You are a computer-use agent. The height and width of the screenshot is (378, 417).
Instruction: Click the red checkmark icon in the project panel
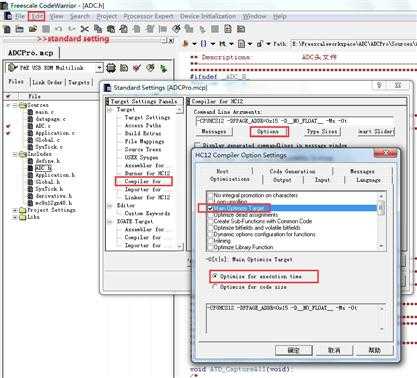pyautogui.click(x=137, y=68)
